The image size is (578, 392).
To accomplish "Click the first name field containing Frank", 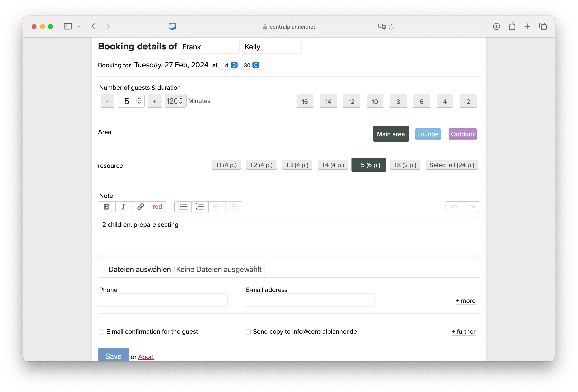I will 210,47.
